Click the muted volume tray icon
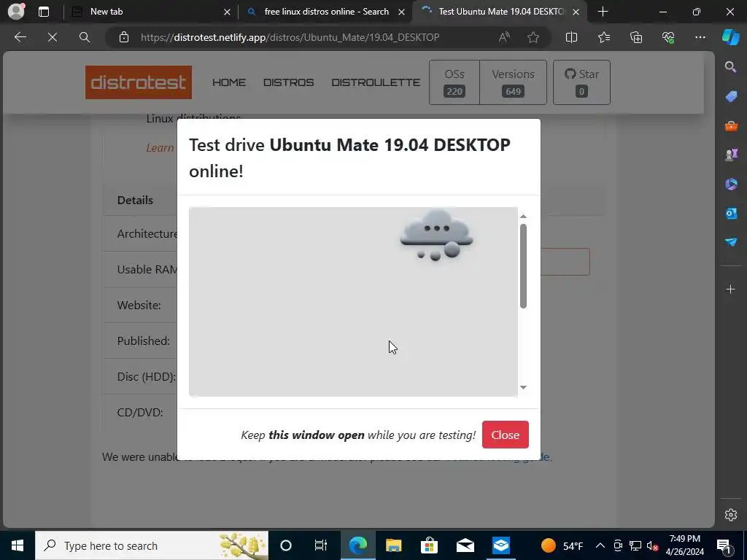 652,545
